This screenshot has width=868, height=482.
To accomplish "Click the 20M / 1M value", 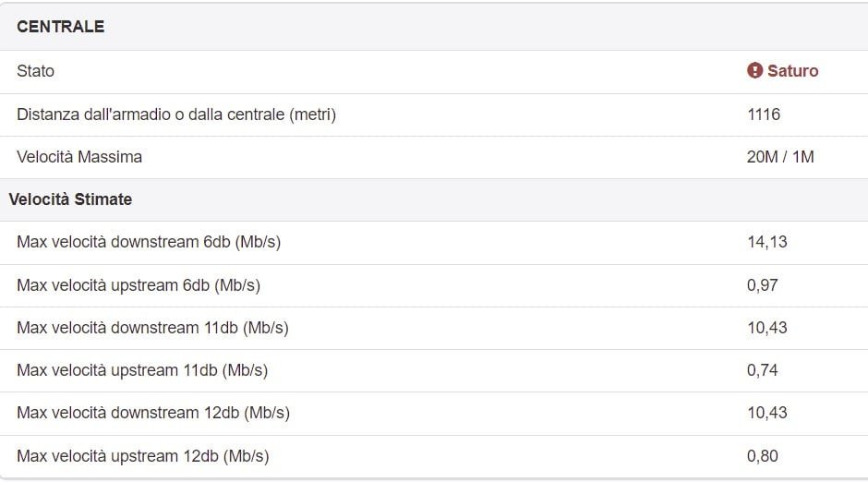I will (x=780, y=157).
